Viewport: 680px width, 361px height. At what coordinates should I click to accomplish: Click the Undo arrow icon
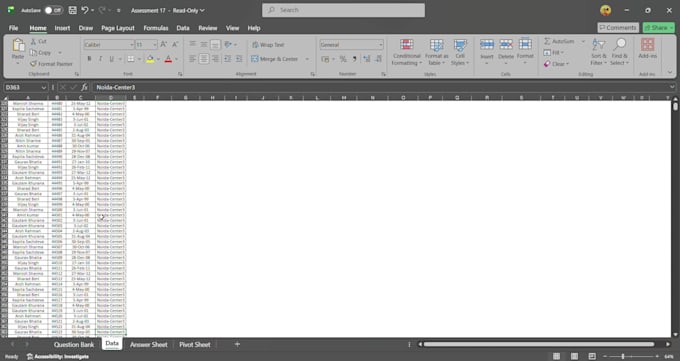(x=85, y=10)
